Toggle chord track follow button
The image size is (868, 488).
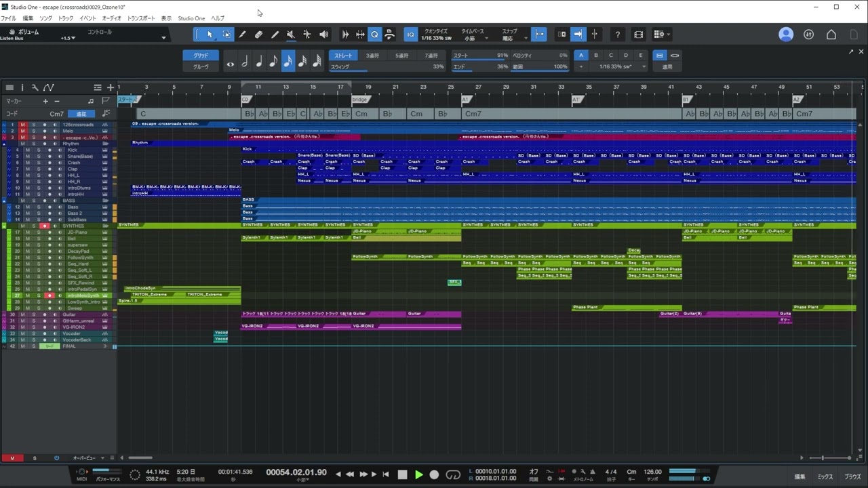click(81, 114)
